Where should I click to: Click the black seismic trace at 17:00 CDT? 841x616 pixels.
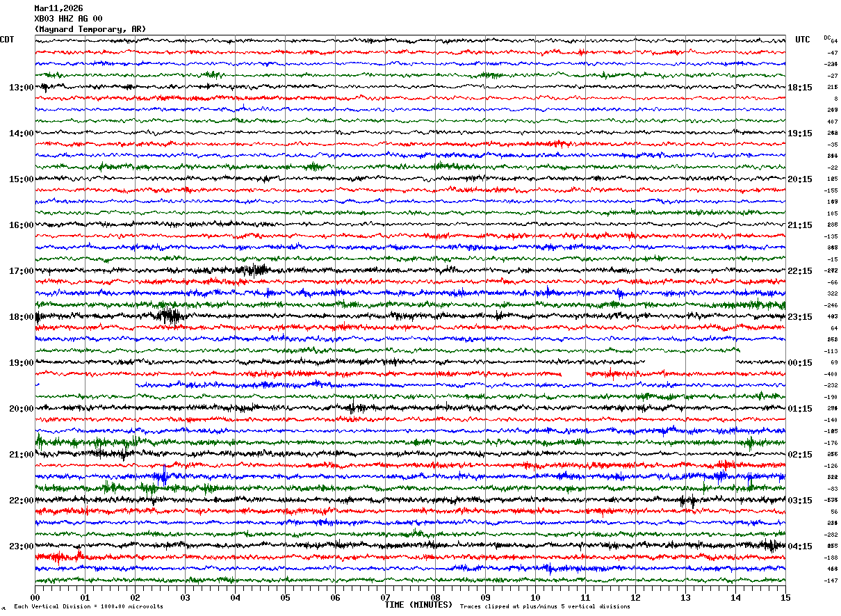(x=410, y=270)
